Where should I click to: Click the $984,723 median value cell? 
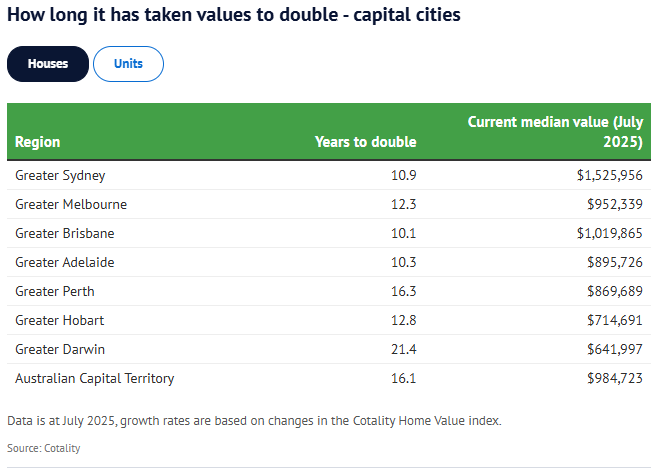pos(614,378)
